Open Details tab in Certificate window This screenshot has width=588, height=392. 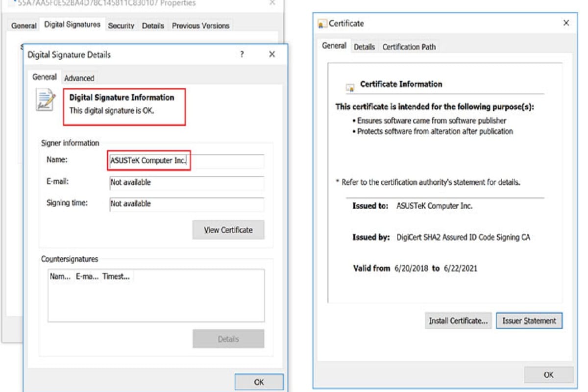coord(364,47)
